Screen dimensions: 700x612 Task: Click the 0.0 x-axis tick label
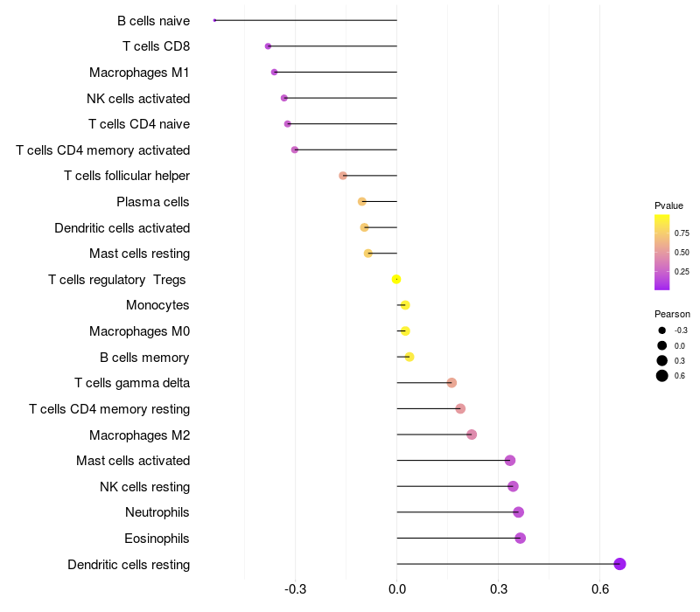tap(396, 590)
